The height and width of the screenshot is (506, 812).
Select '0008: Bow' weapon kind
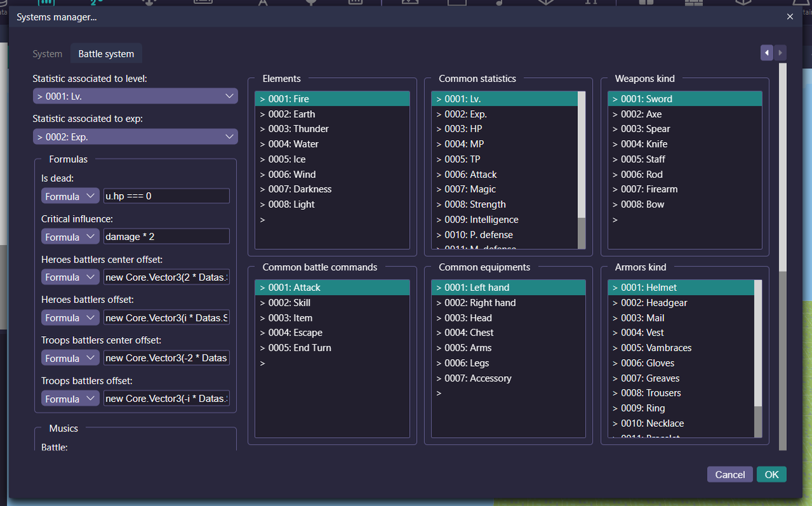tap(685, 204)
